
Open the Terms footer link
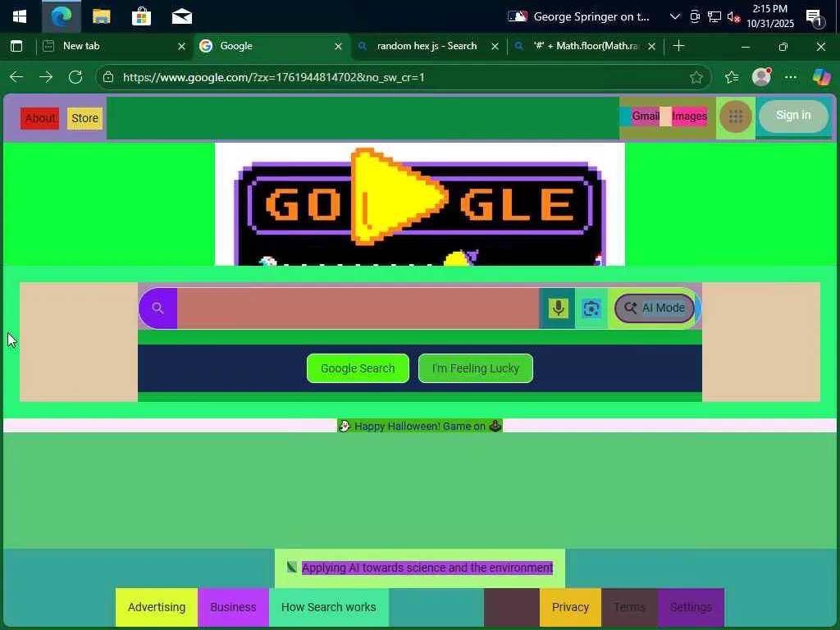(x=629, y=608)
